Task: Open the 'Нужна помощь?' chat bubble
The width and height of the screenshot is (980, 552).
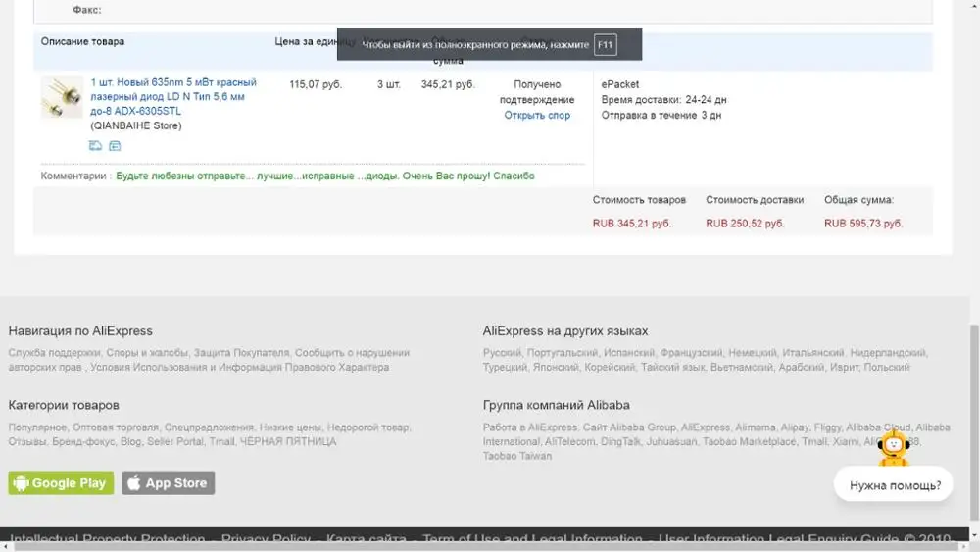Action: 894,485
